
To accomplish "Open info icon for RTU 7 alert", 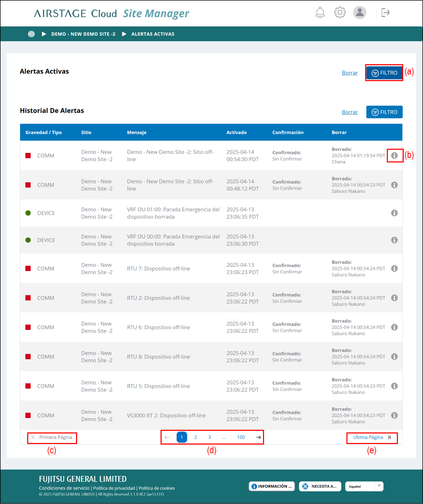I will click(x=394, y=269).
